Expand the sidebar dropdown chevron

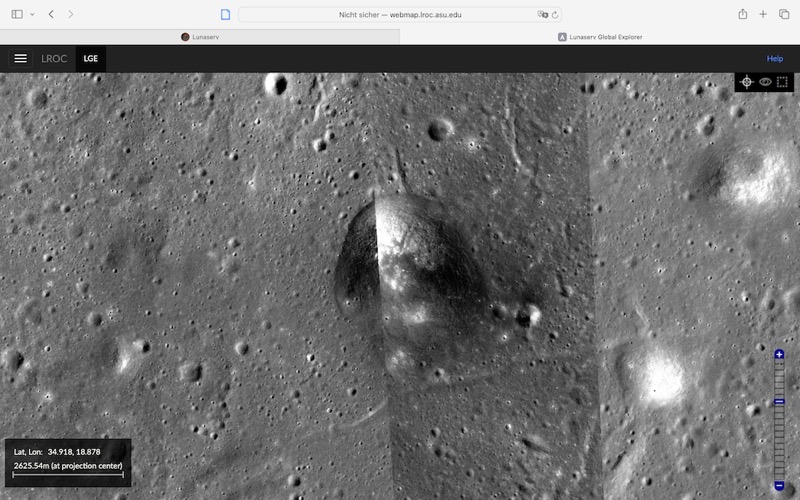32,14
